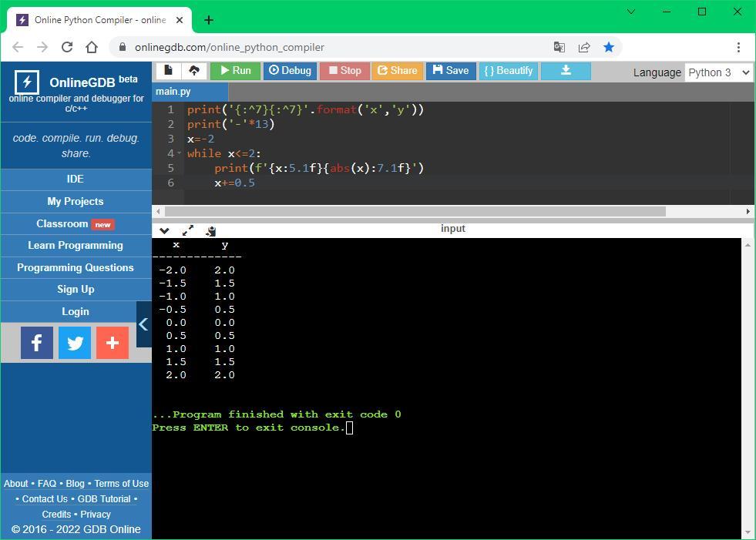Reload the page
The width and height of the screenshot is (756, 540).
[x=67, y=47]
